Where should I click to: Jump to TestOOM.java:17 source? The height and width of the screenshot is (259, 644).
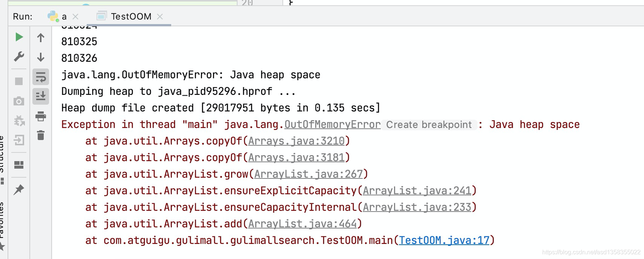coord(444,241)
